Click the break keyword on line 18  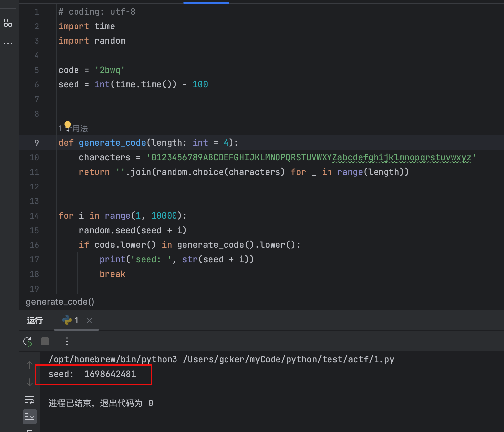pos(113,274)
